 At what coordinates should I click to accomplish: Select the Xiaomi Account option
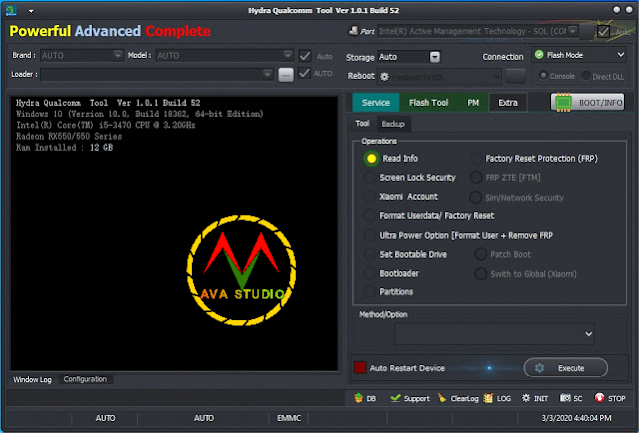[x=369, y=196]
